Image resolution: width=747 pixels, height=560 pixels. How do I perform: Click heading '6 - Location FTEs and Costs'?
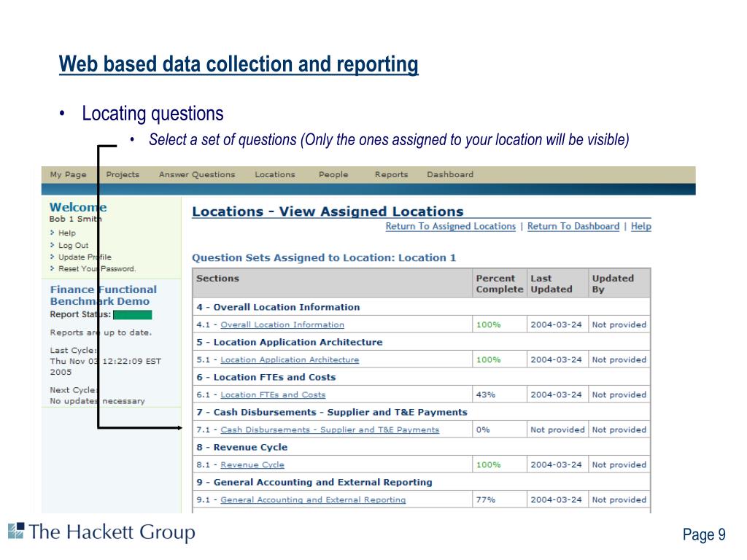coord(266,377)
